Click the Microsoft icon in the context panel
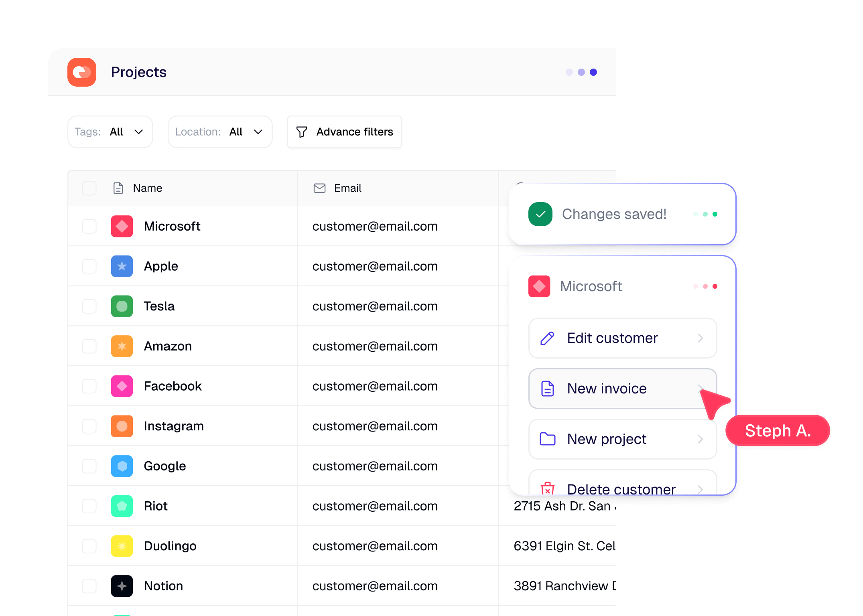 tap(539, 286)
